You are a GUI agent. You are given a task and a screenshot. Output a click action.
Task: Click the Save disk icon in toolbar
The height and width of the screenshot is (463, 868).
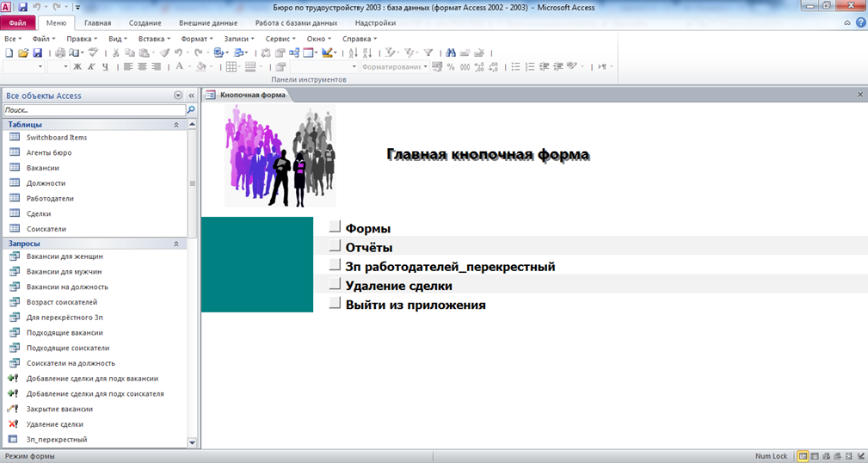coord(38,52)
